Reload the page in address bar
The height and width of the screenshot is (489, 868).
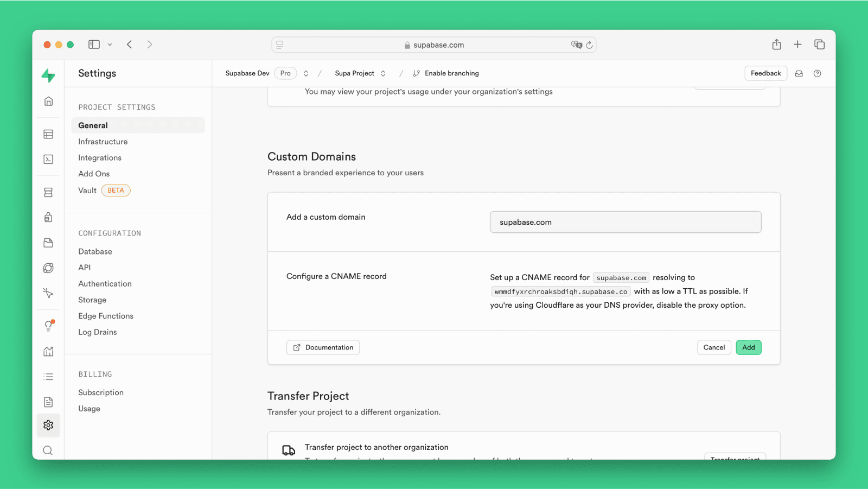[589, 45]
